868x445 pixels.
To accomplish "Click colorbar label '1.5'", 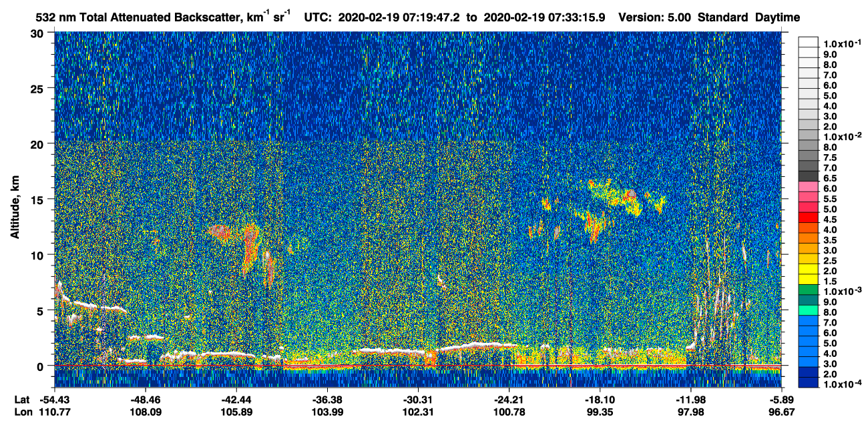I will 830,282.
